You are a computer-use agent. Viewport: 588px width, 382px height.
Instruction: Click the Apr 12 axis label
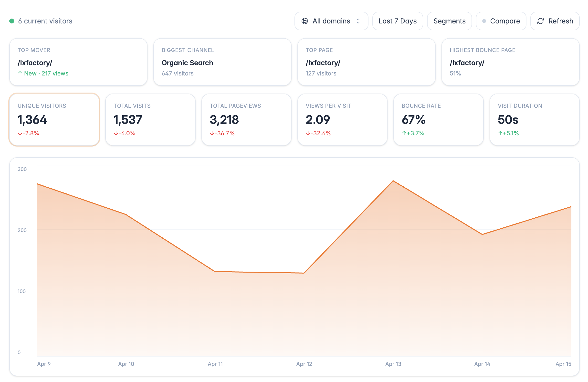tap(304, 364)
